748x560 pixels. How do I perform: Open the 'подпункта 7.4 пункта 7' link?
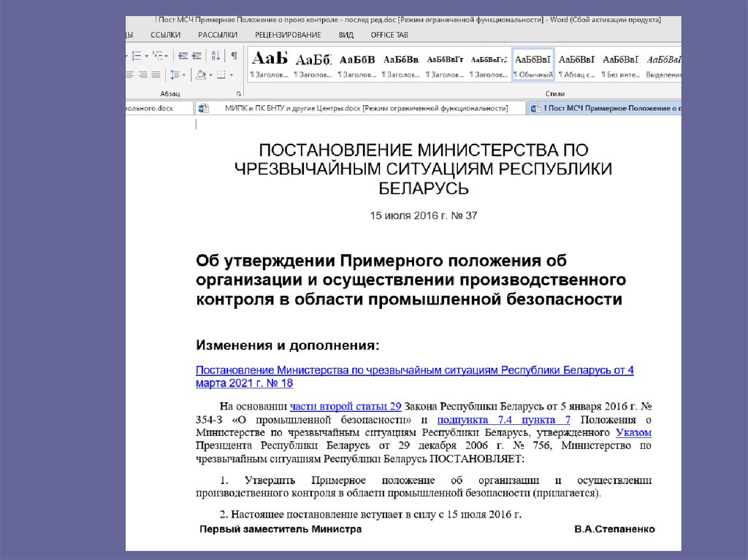click(504, 420)
